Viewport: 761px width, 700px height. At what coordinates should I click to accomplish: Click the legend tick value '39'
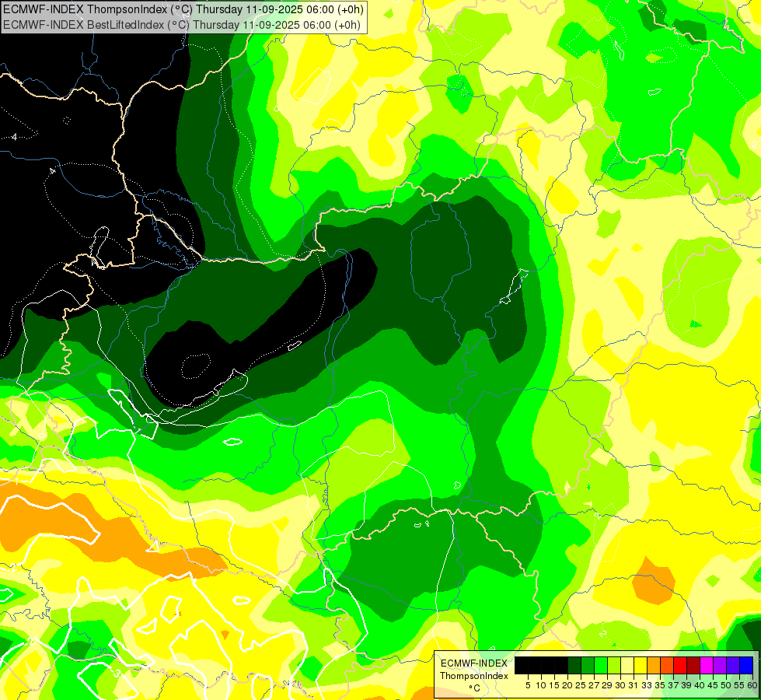[686, 685]
